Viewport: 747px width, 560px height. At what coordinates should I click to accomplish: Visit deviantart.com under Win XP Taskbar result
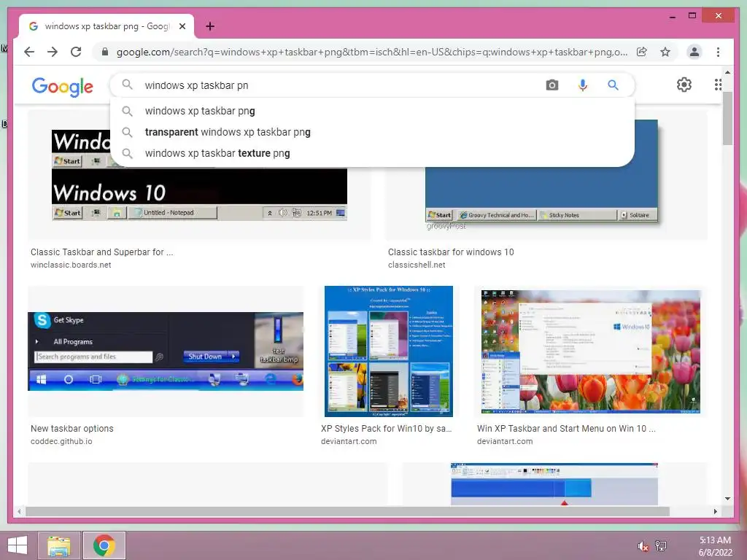tap(505, 441)
